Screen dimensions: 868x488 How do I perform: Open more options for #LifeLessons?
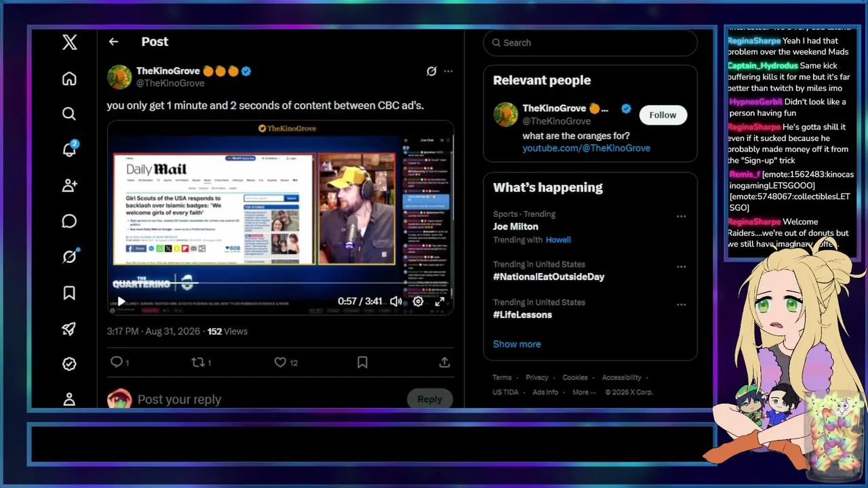681,305
